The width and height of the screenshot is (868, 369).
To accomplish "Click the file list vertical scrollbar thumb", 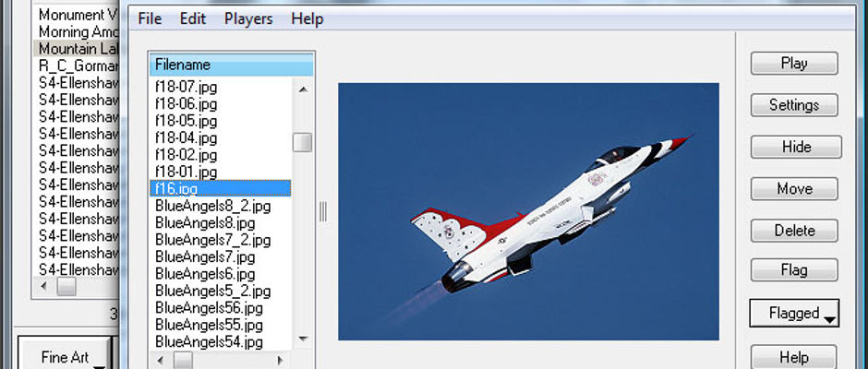I will coord(302,142).
